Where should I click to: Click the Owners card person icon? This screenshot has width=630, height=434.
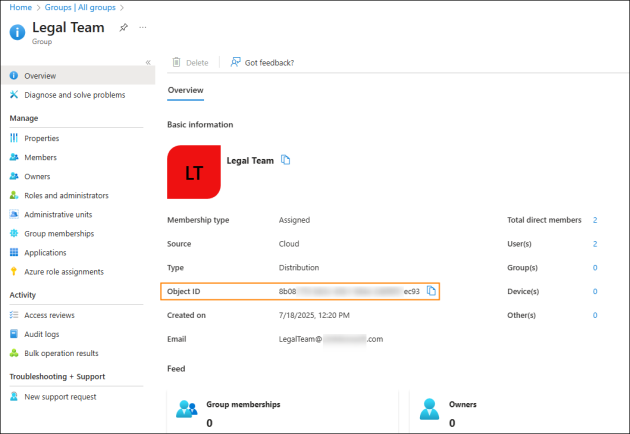[430, 409]
